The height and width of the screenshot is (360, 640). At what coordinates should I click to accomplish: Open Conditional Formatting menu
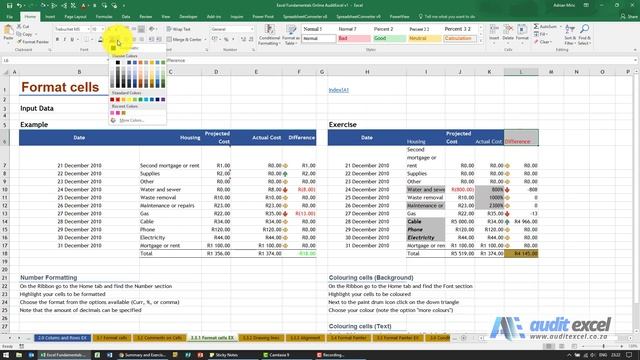[x=269, y=34]
